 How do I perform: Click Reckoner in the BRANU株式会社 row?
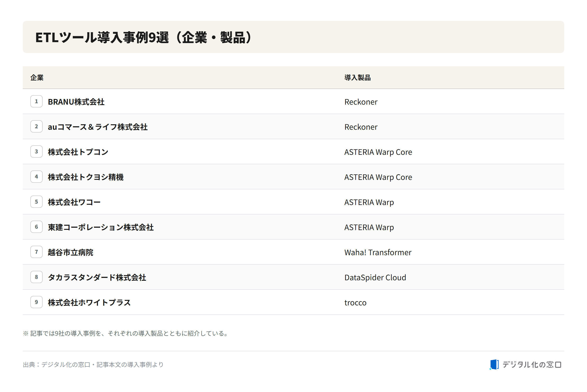[x=361, y=102]
